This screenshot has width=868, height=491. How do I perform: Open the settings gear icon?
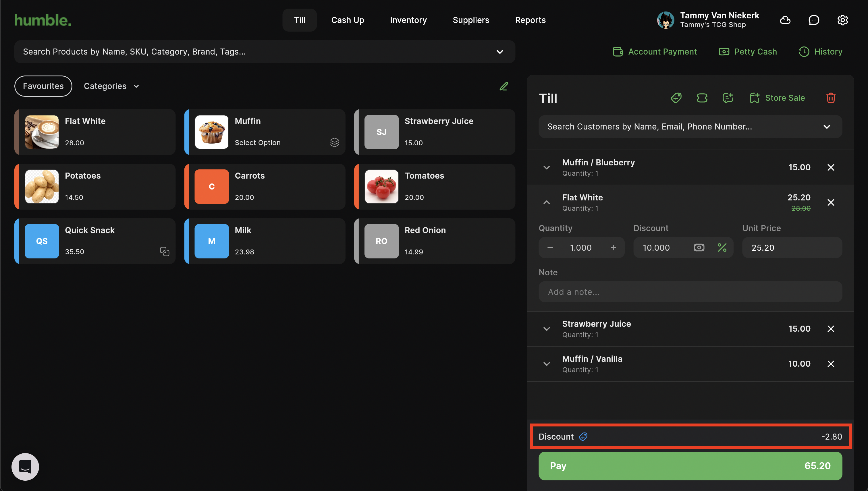click(x=842, y=20)
